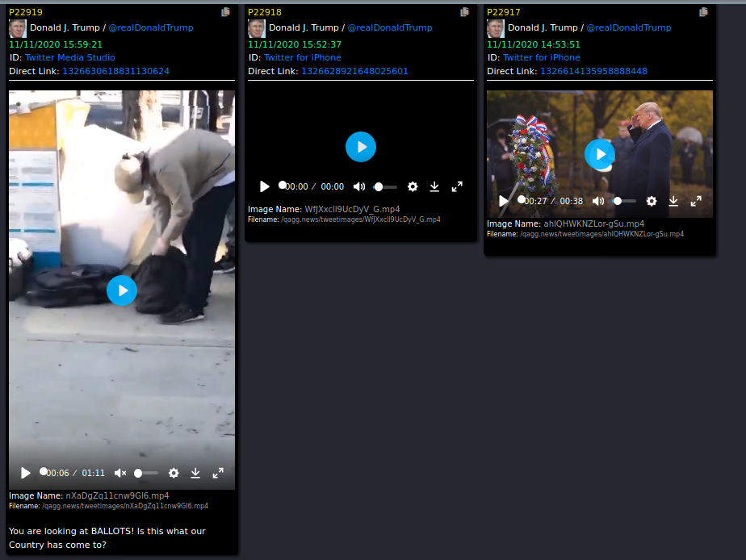
Task: Play the ballots video with the large blue button
Action: (x=122, y=290)
